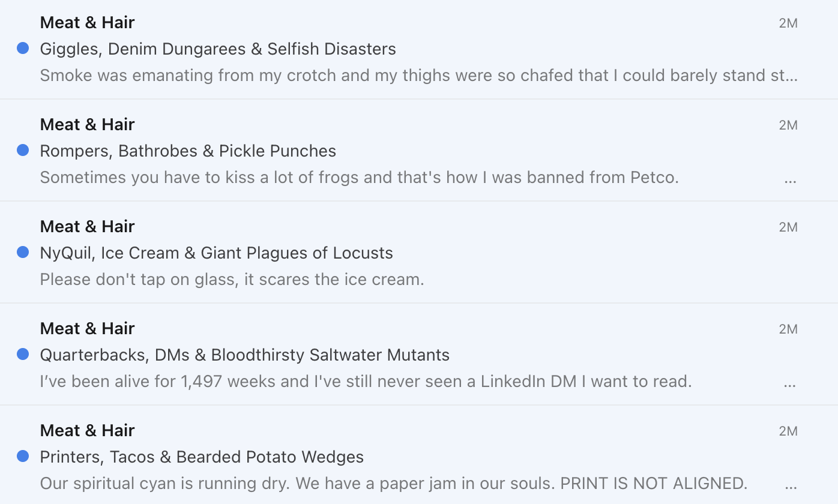Click the unread indicator on the Rompers episode
The image size is (838, 504).
tap(23, 150)
